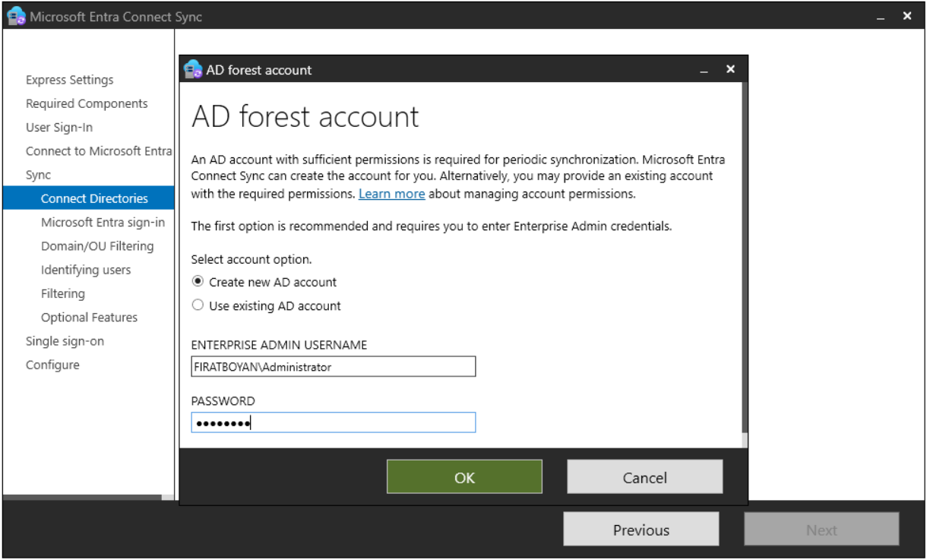Click the Sync section in sidebar
Screen dimensions: 927x560
[x=39, y=175]
